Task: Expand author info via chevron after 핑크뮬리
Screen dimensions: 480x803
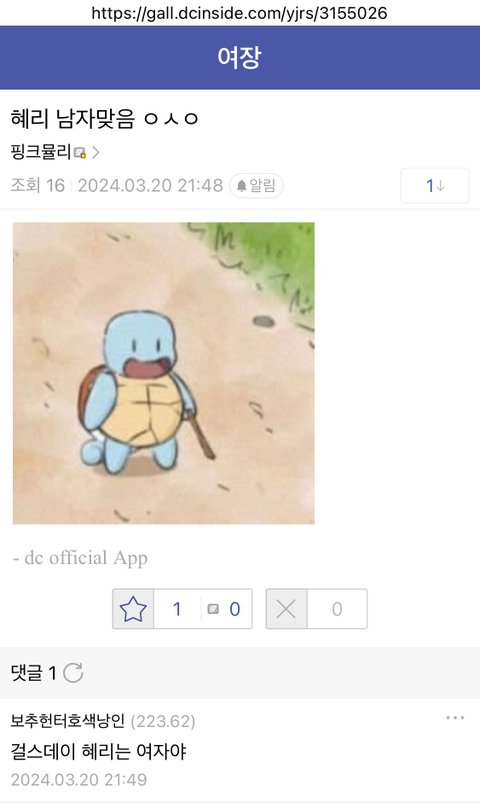Action: pyautogui.click(x=96, y=152)
